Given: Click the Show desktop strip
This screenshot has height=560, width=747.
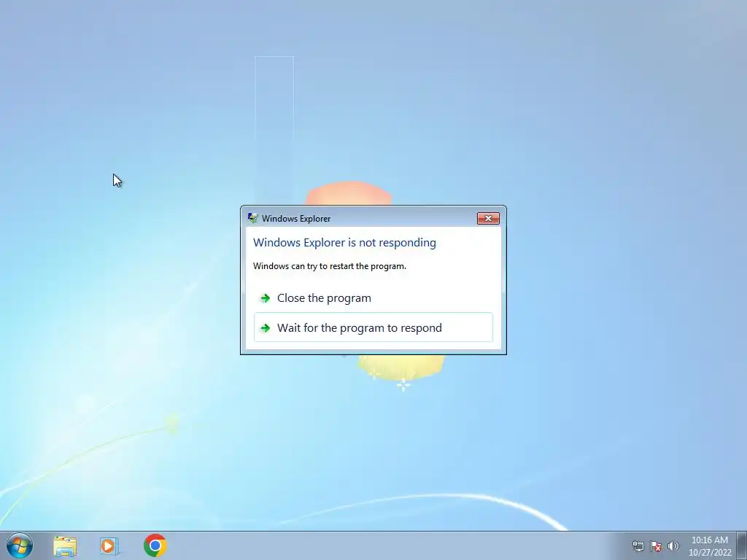Looking at the screenshot, I should [742, 545].
